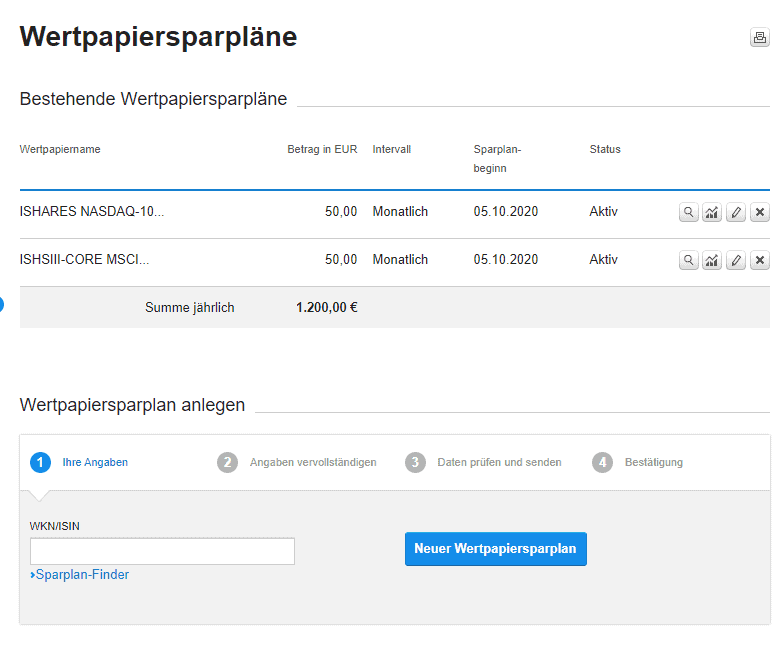Focus the WKN/ISIN input field
782x666 pixels.
[x=162, y=551]
